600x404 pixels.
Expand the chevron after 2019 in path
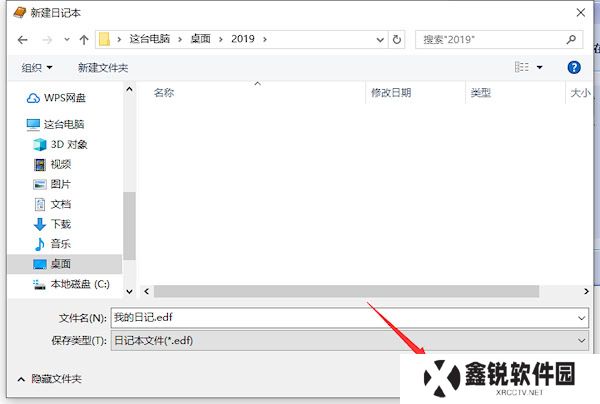(x=265, y=39)
